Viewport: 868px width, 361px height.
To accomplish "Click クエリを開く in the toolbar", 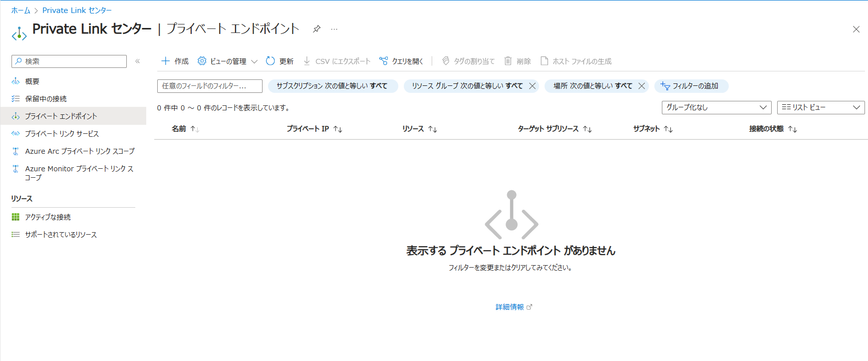I will tap(401, 61).
